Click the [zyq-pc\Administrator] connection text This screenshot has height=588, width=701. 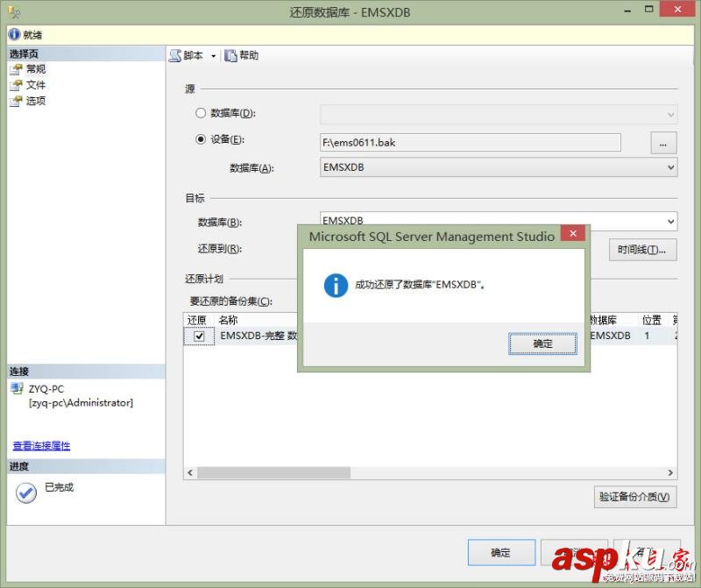(81, 403)
